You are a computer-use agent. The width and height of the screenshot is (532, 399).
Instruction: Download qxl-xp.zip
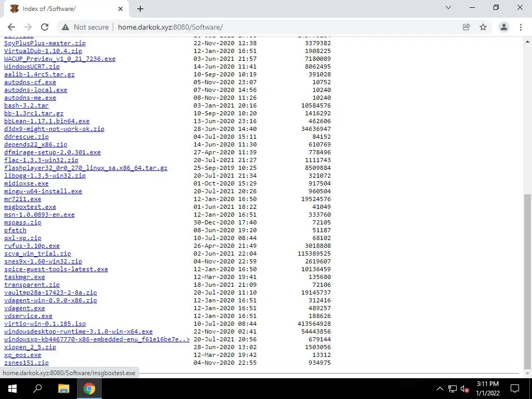pos(22,238)
